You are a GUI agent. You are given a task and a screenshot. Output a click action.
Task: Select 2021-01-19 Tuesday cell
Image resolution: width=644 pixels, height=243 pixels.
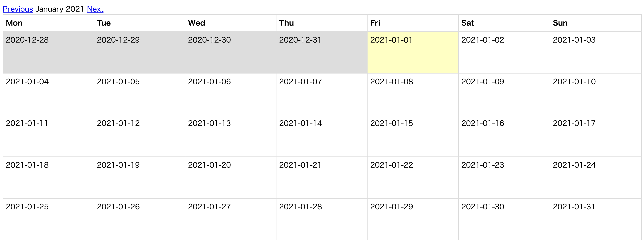[x=139, y=177]
